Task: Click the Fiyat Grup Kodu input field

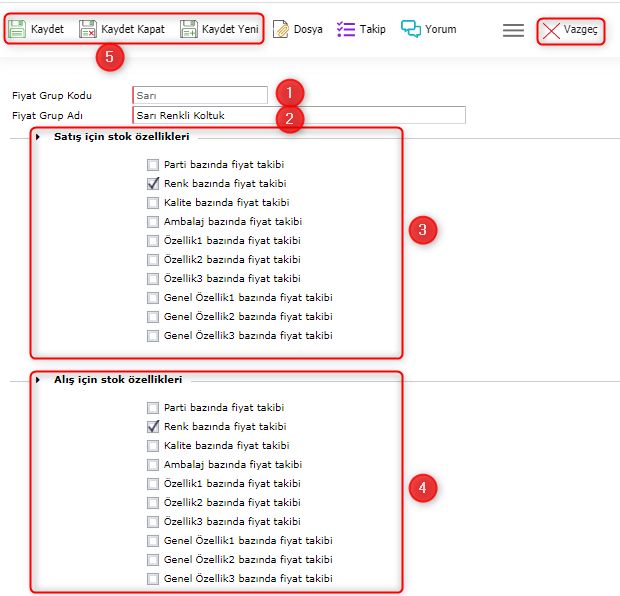Action: tap(199, 96)
